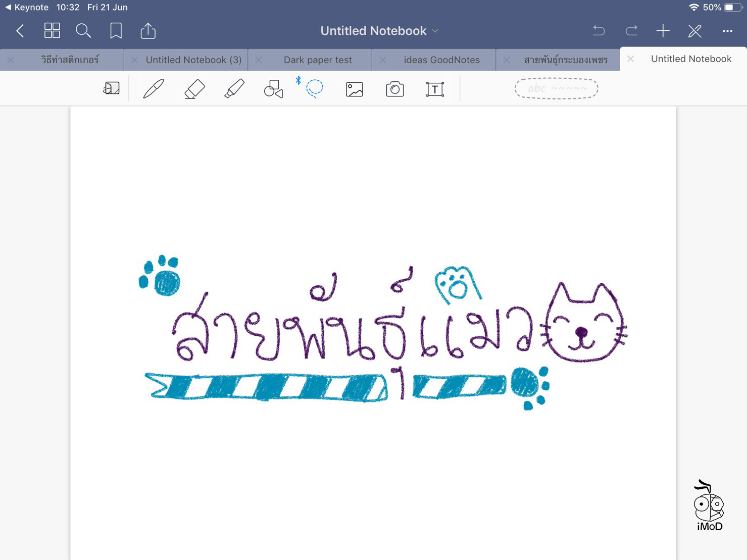Click the dashed abc stroke style preview
This screenshot has height=560, width=747.
click(556, 89)
